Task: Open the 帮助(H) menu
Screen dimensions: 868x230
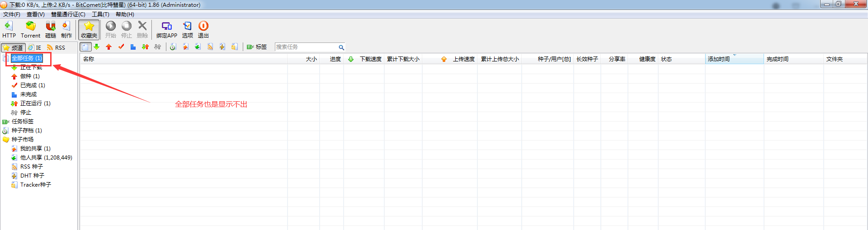Action: coord(125,14)
